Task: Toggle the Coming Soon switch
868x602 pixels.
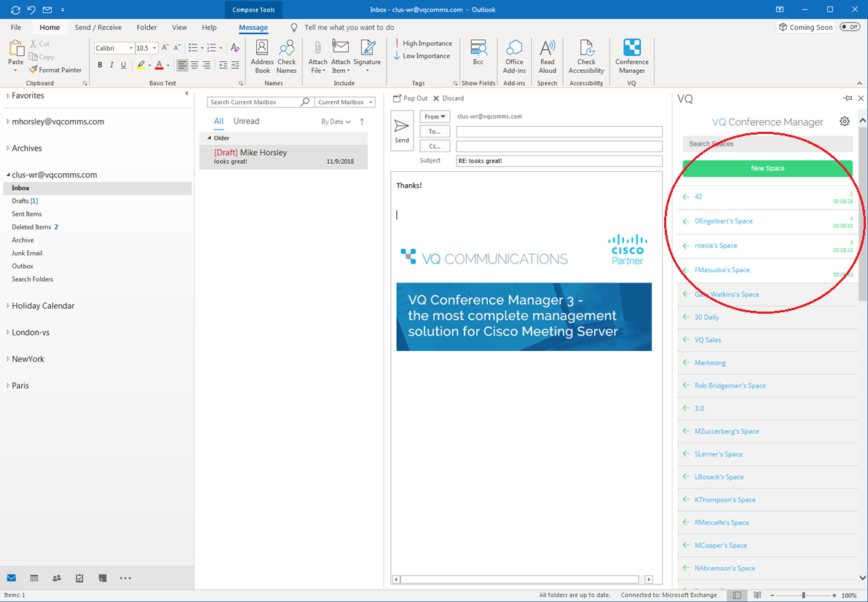Action: (850, 27)
